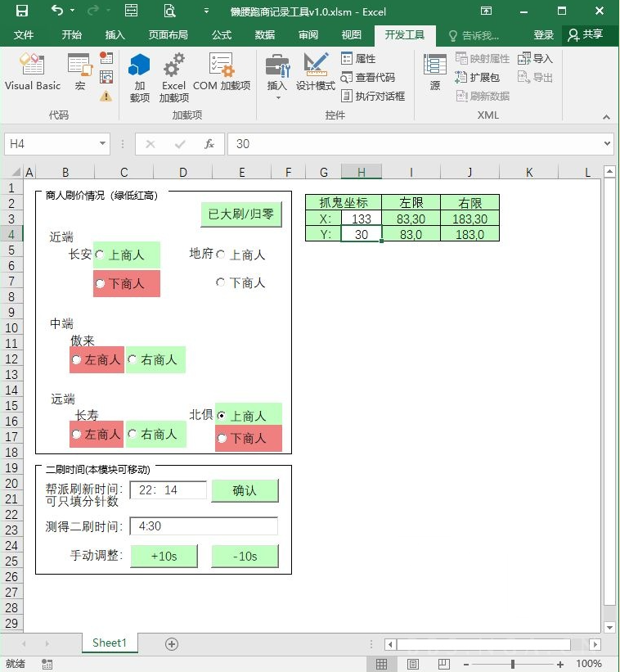
Task: Click Record Macro small icon
Action: tap(106, 57)
